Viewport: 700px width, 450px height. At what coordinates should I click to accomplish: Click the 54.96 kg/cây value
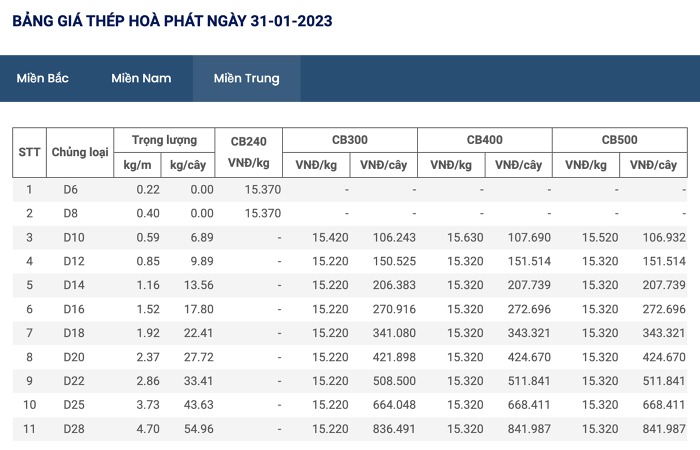[199, 429]
